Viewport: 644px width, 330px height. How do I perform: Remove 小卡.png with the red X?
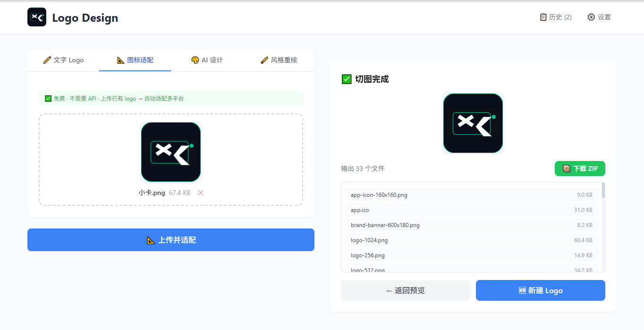tap(201, 193)
